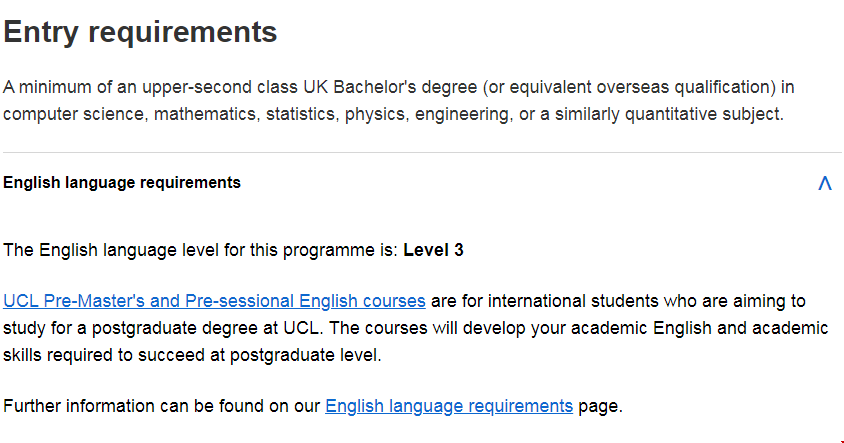The height and width of the screenshot is (443, 844).
Task: Click the bold 'Level 3' text
Action: pyautogui.click(x=433, y=250)
